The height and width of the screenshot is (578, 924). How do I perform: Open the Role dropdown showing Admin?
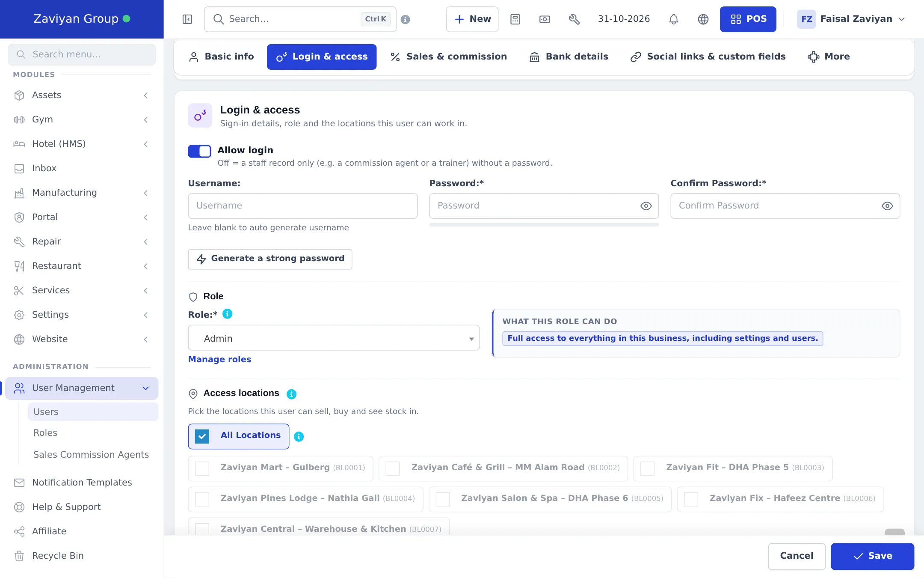(x=334, y=338)
